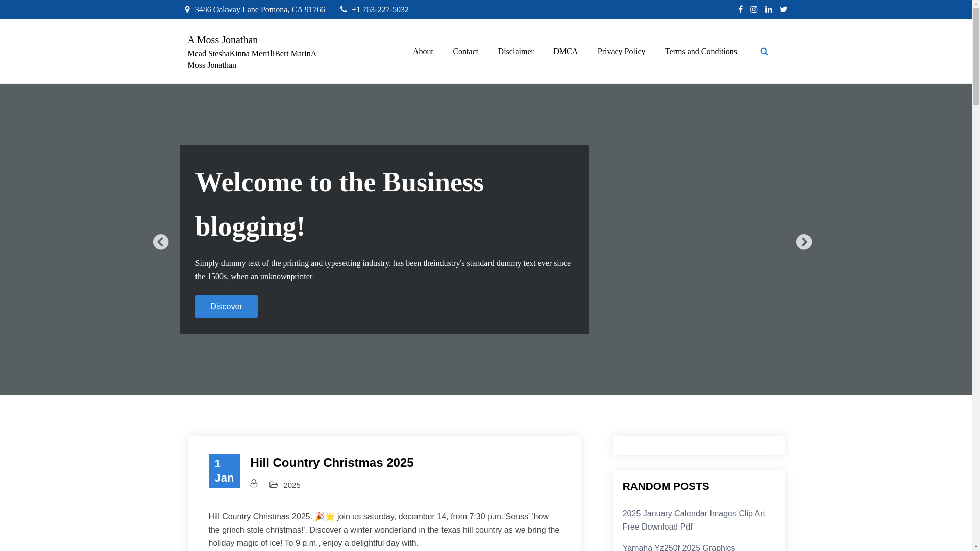Go to previous slide arrow

pos(161,242)
